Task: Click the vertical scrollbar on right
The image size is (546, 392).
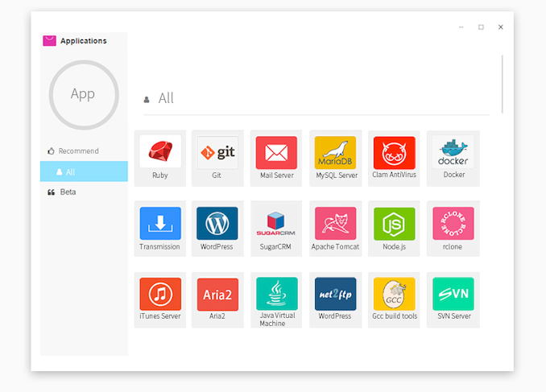Action: point(502,84)
